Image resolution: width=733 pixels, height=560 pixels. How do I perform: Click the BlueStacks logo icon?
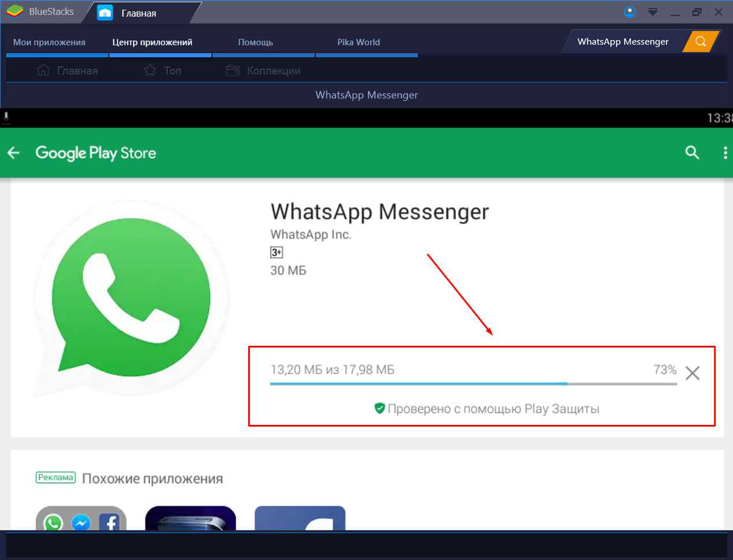[14, 12]
